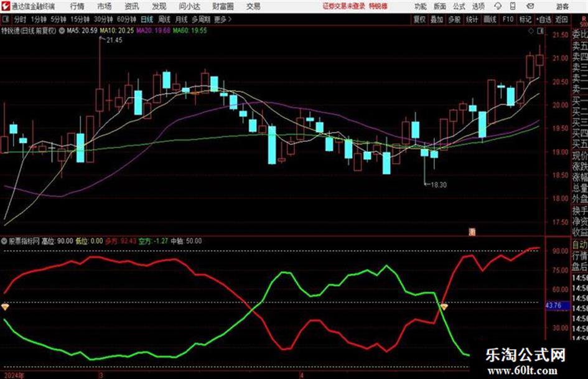This screenshot has height=379, width=588.
Task: Switch to the 1分钟 period tab
Action: 38,19
